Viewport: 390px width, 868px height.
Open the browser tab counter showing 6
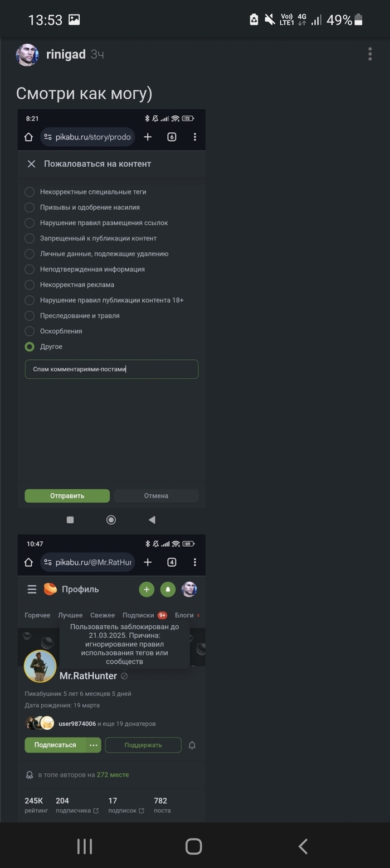(x=172, y=137)
